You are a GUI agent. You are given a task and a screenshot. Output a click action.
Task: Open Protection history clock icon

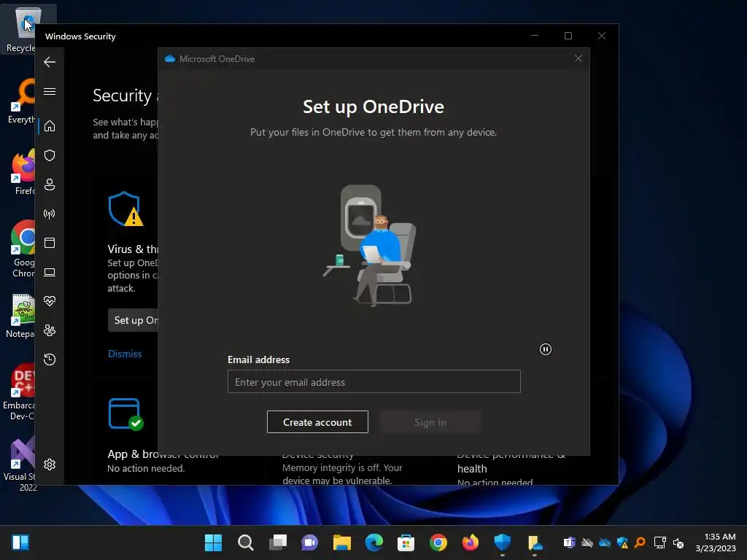[50, 359]
